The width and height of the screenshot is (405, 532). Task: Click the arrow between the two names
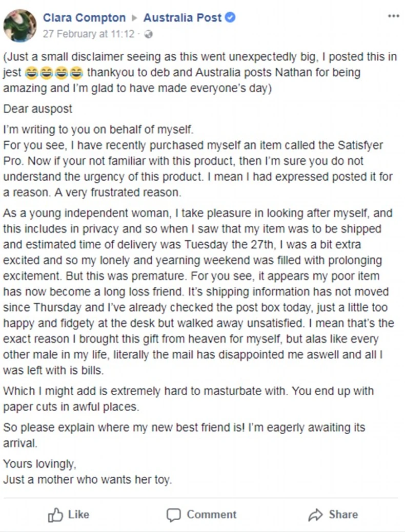134,18
